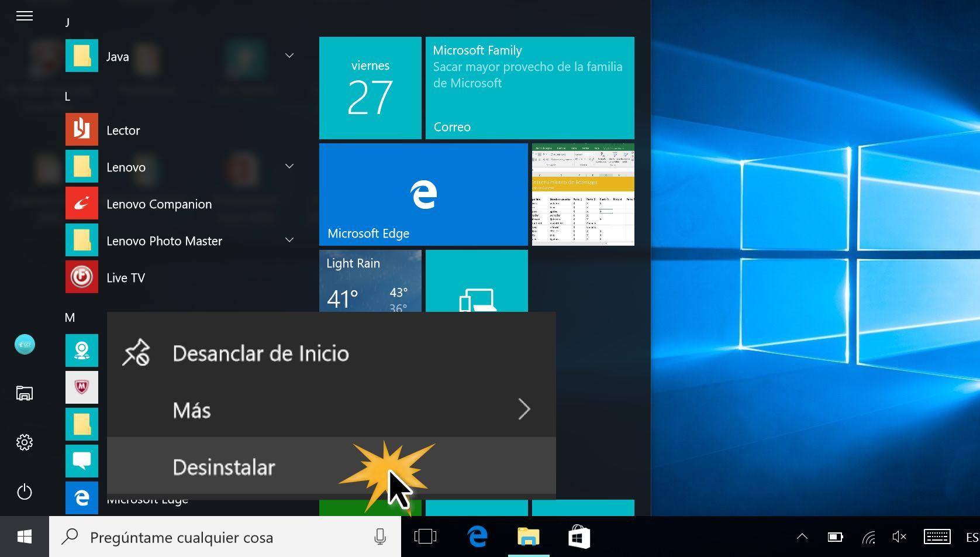Open the Java folder icon
Screen dimensions: 980x557
click(82, 56)
